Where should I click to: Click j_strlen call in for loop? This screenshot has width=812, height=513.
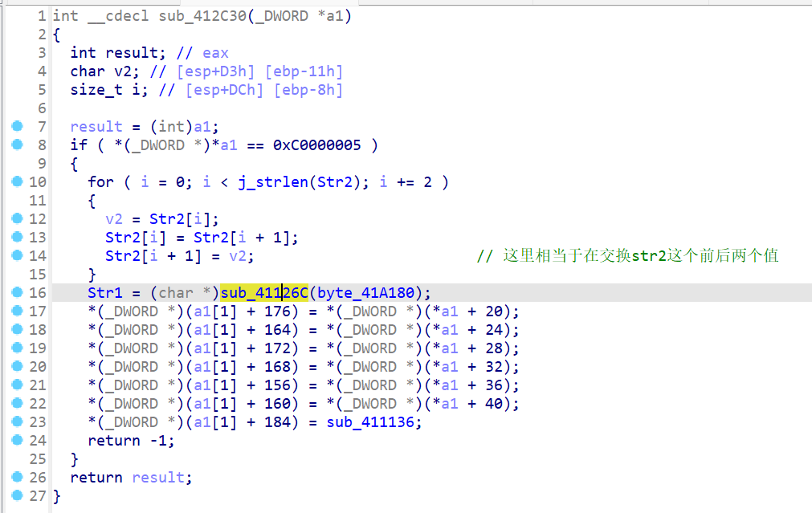pyautogui.click(x=273, y=182)
